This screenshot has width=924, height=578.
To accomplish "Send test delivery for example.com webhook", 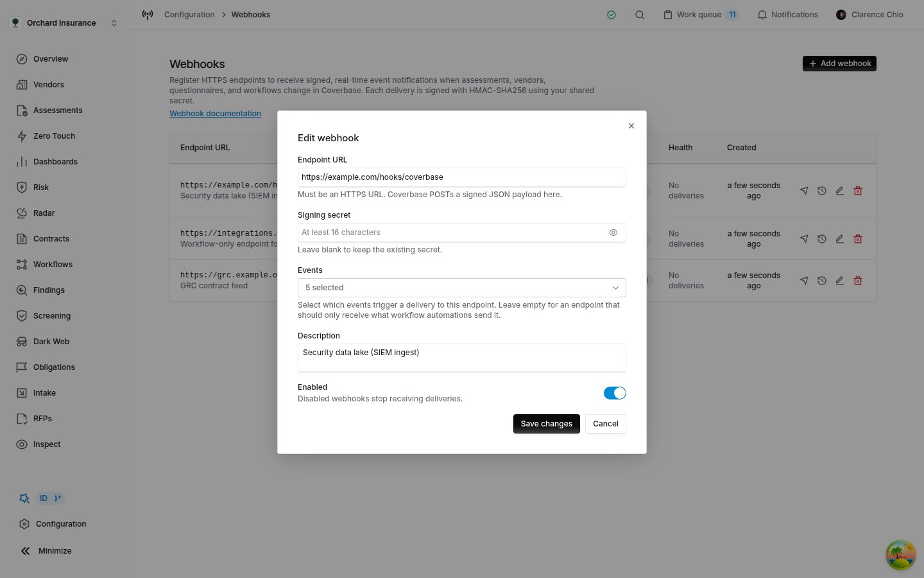I will (804, 191).
